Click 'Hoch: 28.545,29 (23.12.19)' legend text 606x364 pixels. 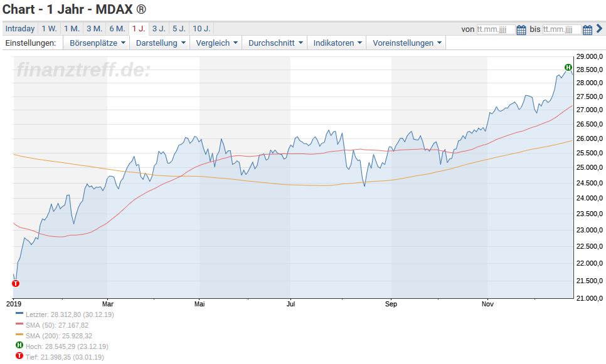click(x=67, y=346)
